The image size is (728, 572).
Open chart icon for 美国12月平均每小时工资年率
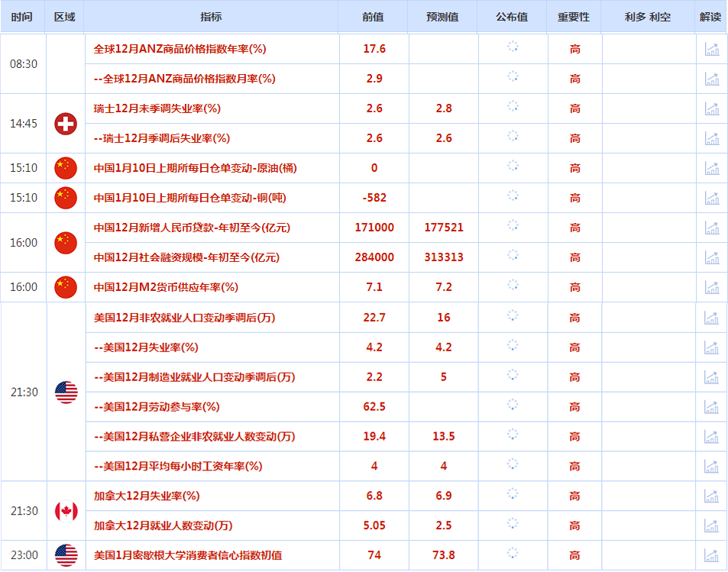coord(711,466)
